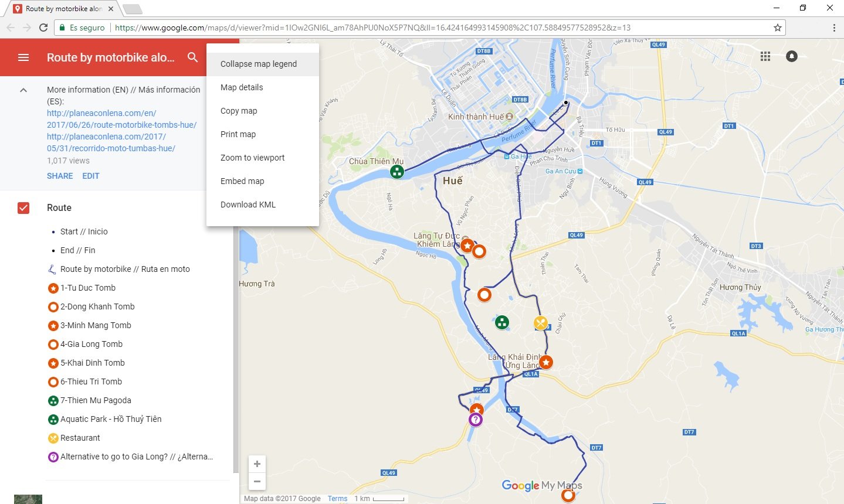
Task: Zoom in with the plus button
Action: pyautogui.click(x=257, y=464)
